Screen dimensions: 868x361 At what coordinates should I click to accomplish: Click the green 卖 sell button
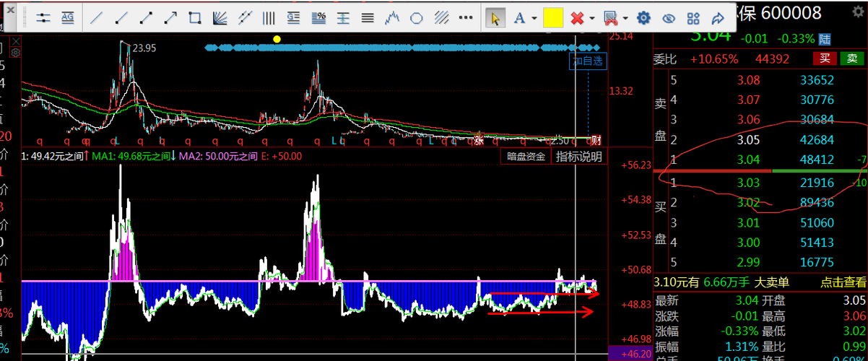[x=853, y=58]
